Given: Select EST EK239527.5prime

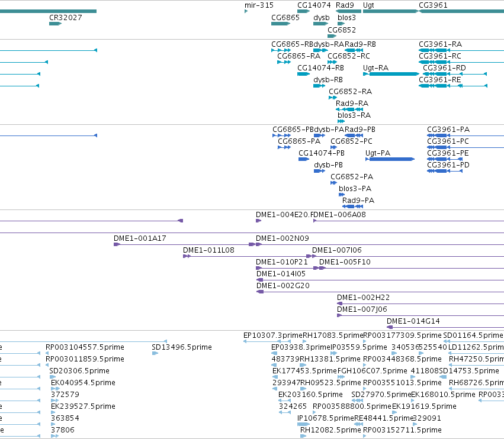Looking at the screenshot, I should 83,406.
